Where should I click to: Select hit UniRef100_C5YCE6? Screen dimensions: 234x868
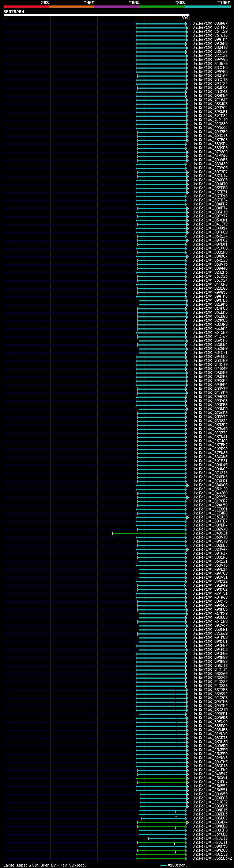click(x=210, y=834)
